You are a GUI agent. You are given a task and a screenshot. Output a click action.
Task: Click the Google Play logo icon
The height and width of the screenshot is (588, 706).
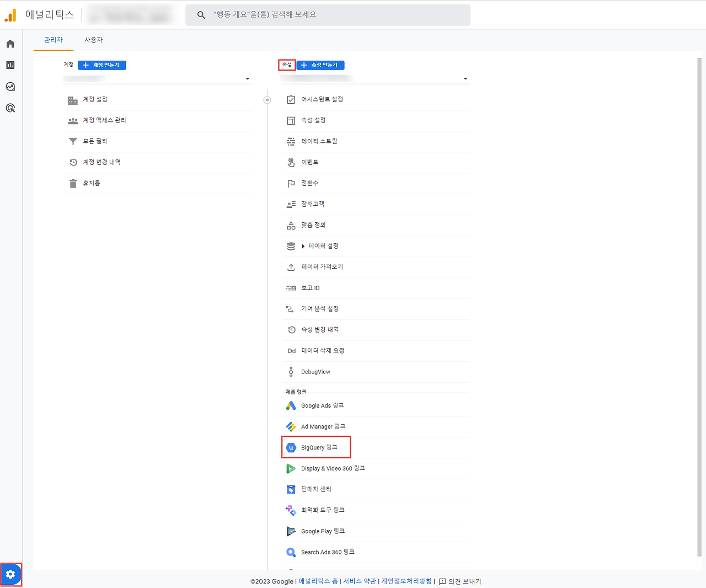pos(291,532)
